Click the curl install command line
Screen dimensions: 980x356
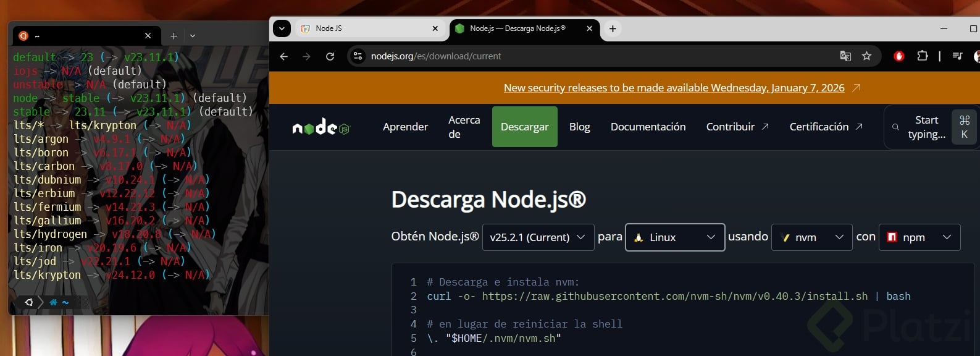pyautogui.click(x=668, y=296)
